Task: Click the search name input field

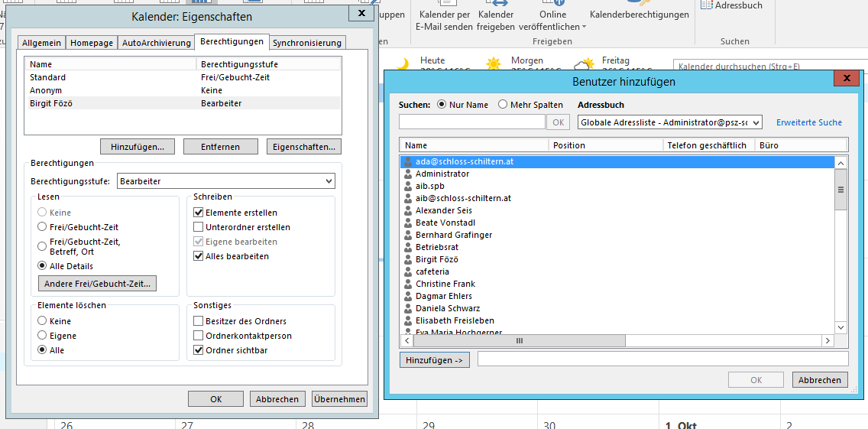Action: [x=472, y=122]
